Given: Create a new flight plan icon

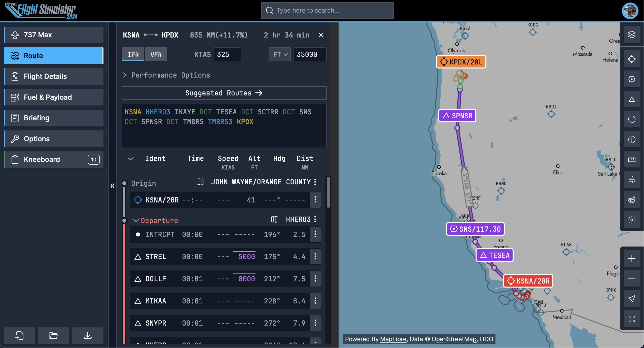Looking at the screenshot, I should [x=19, y=336].
